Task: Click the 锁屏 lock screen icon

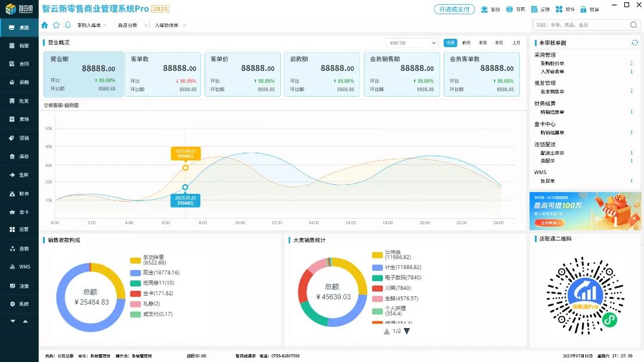Action: (x=584, y=10)
